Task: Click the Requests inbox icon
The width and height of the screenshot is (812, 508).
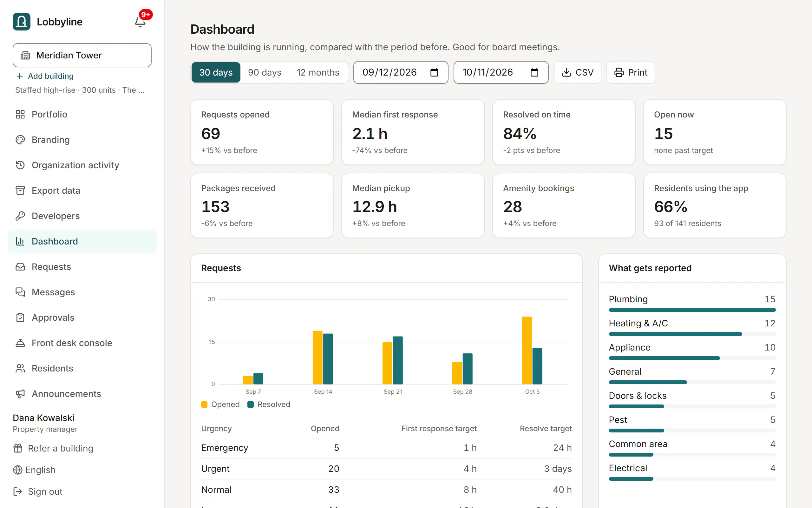Action: tap(20, 267)
